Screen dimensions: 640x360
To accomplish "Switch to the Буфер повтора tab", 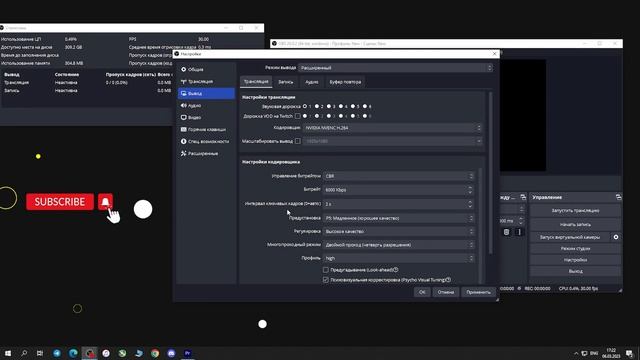I will point(345,82).
